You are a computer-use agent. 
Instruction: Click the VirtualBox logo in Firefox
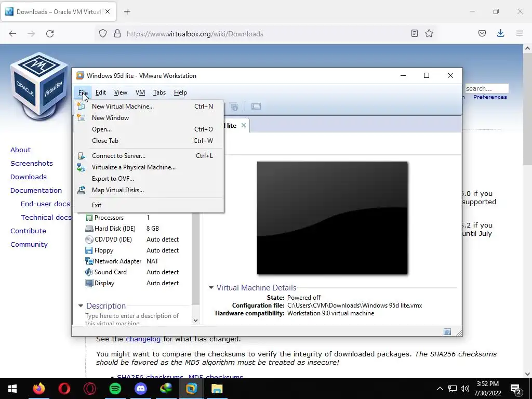point(39,87)
